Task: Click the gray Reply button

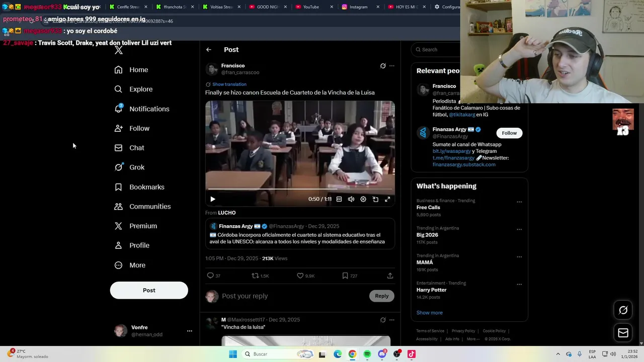Action: (x=382, y=296)
